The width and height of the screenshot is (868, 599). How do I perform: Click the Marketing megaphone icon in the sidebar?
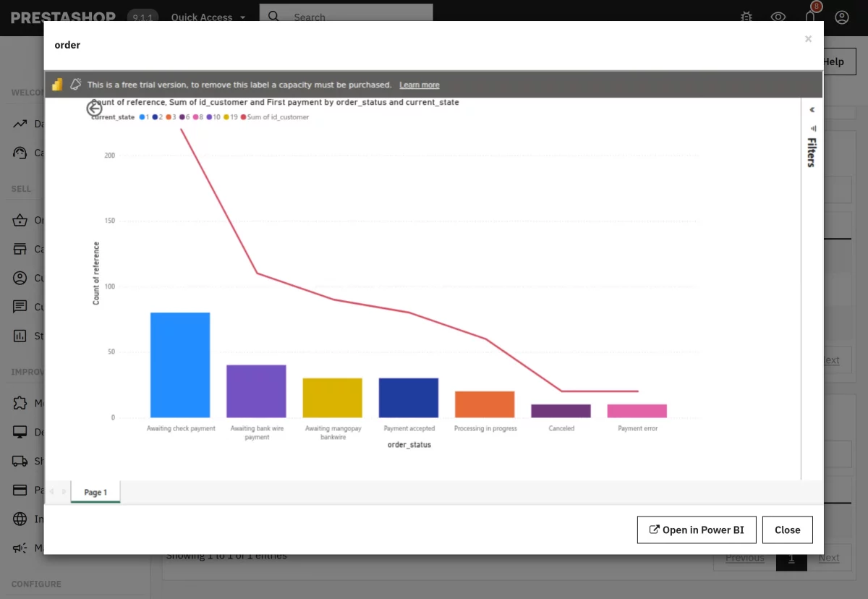coord(20,548)
